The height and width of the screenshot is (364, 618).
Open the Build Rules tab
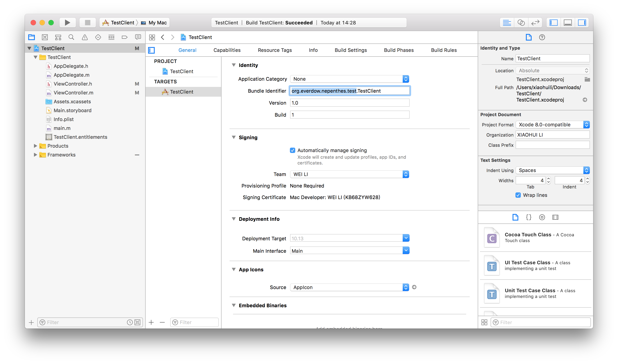point(444,50)
